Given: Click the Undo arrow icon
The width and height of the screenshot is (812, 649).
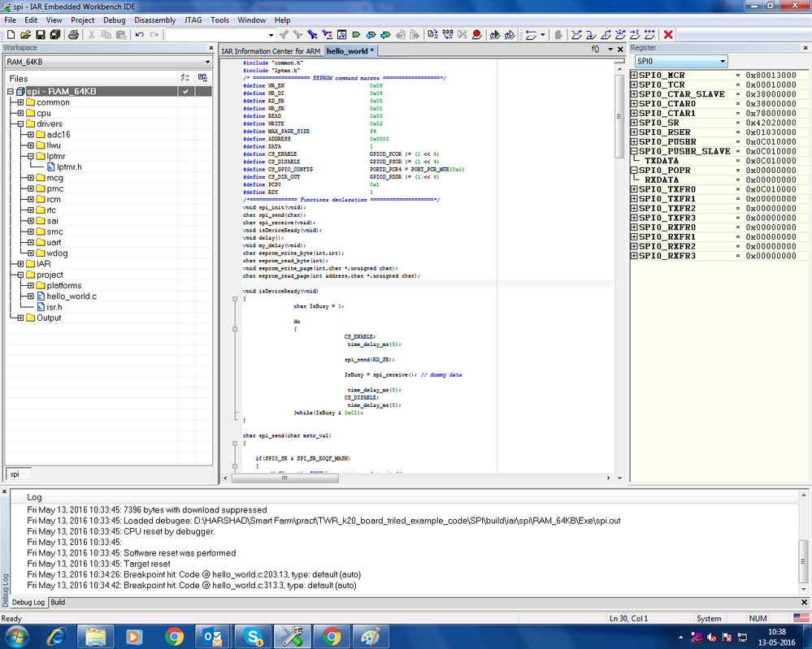Looking at the screenshot, I should pyautogui.click(x=139, y=35).
